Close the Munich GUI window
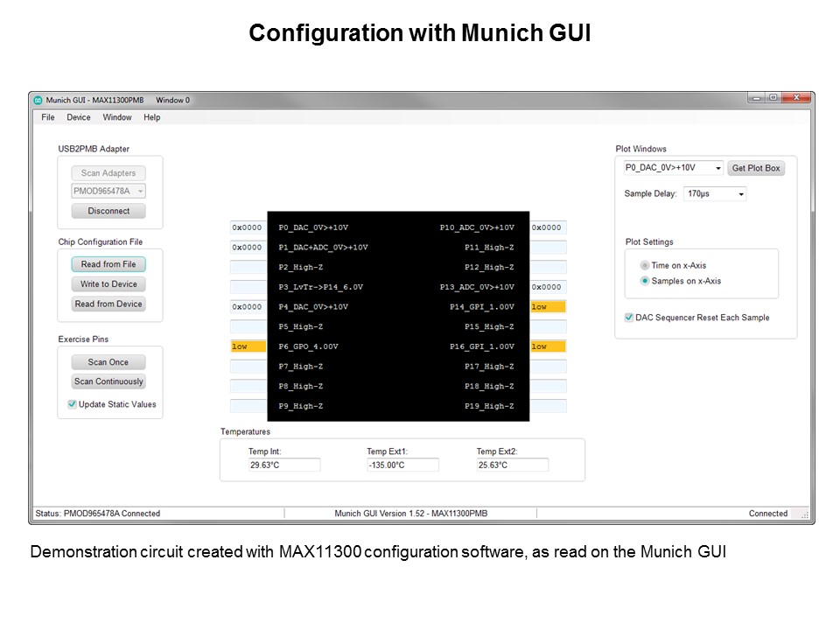840x630 pixels. tap(795, 97)
